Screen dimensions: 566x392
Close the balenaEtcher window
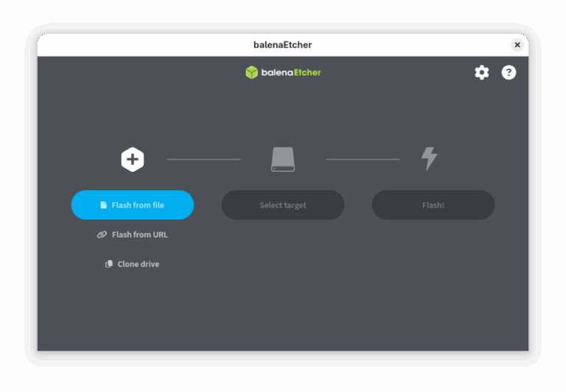click(x=517, y=45)
